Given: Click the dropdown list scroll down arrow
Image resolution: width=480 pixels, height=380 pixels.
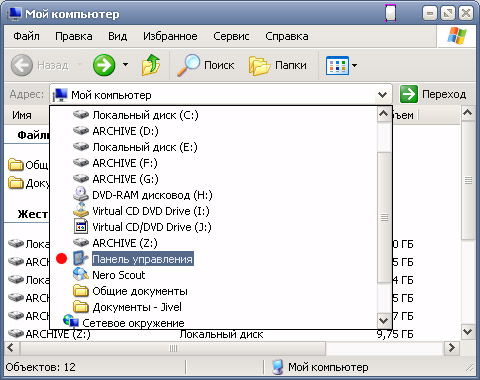Looking at the screenshot, I should 384,321.
